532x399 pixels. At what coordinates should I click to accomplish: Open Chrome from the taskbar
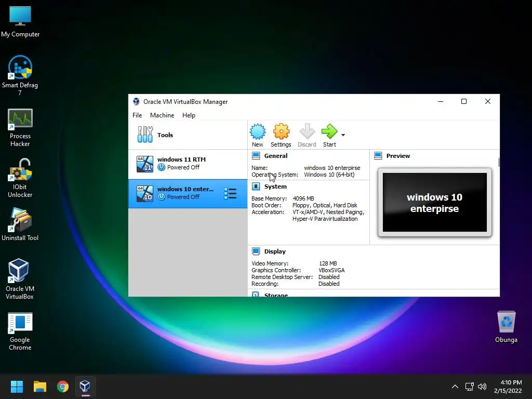point(63,387)
